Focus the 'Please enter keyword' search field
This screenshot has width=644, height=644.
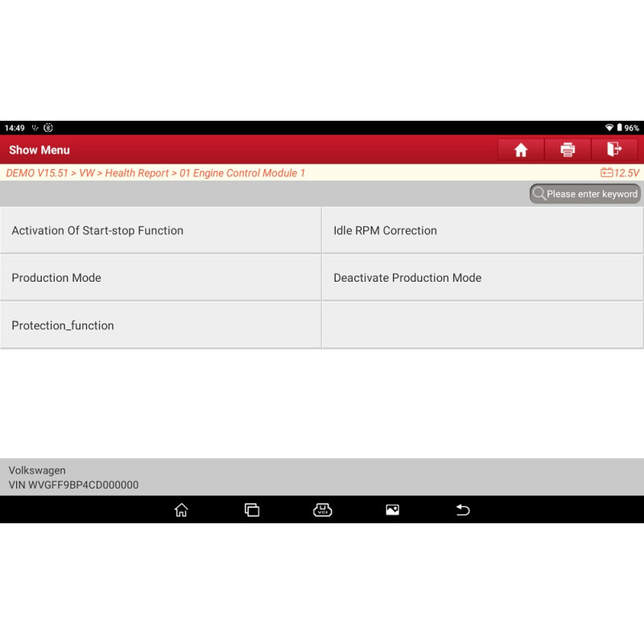coord(592,194)
